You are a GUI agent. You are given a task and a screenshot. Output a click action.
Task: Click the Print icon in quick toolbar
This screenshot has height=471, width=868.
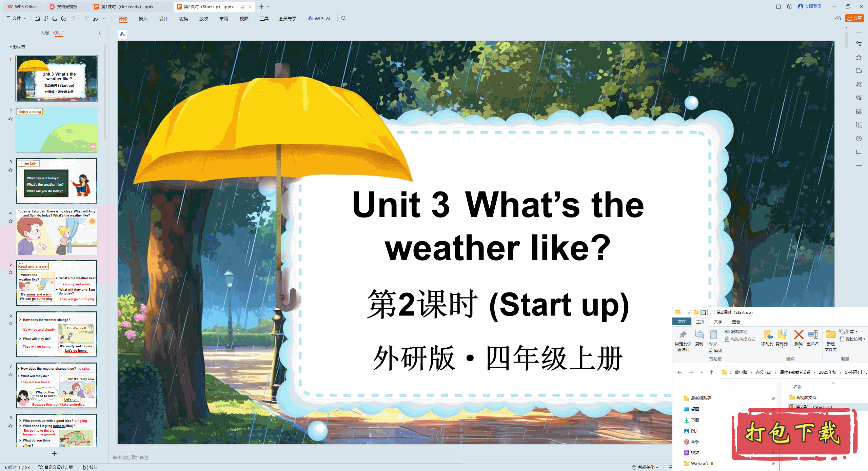pos(55,18)
